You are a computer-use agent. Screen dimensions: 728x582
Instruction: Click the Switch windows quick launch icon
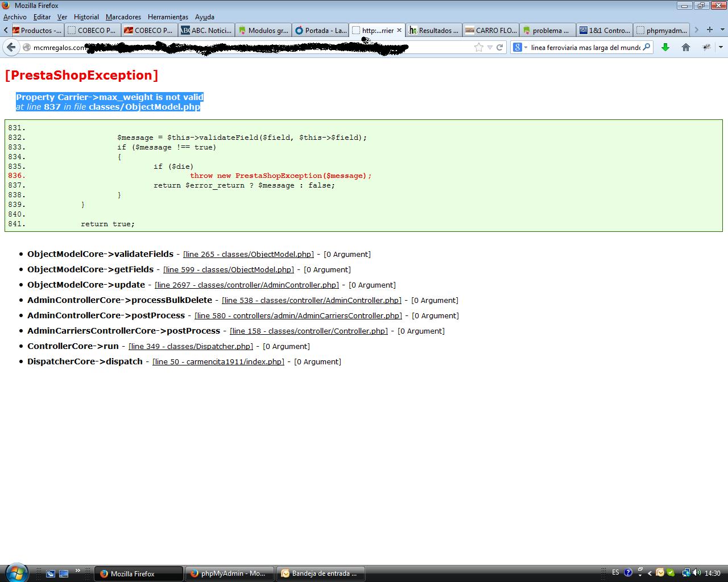click(64, 573)
